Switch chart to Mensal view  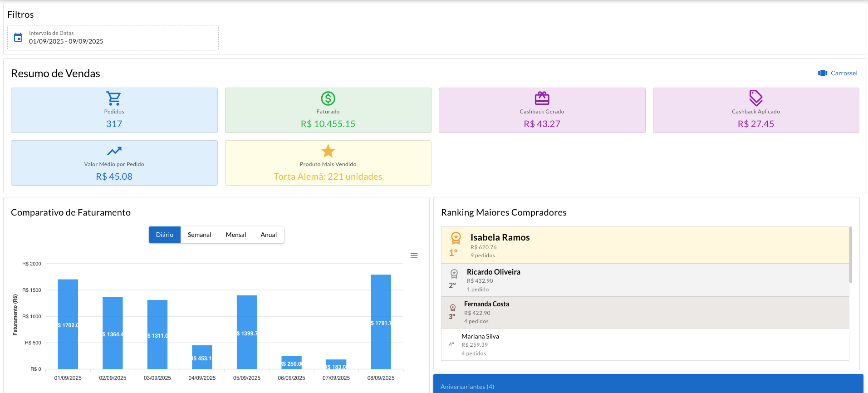235,235
